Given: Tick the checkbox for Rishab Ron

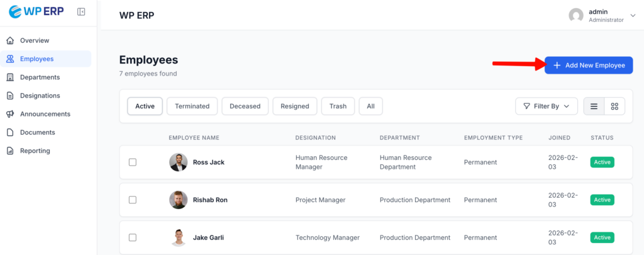Looking at the screenshot, I should (133, 200).
